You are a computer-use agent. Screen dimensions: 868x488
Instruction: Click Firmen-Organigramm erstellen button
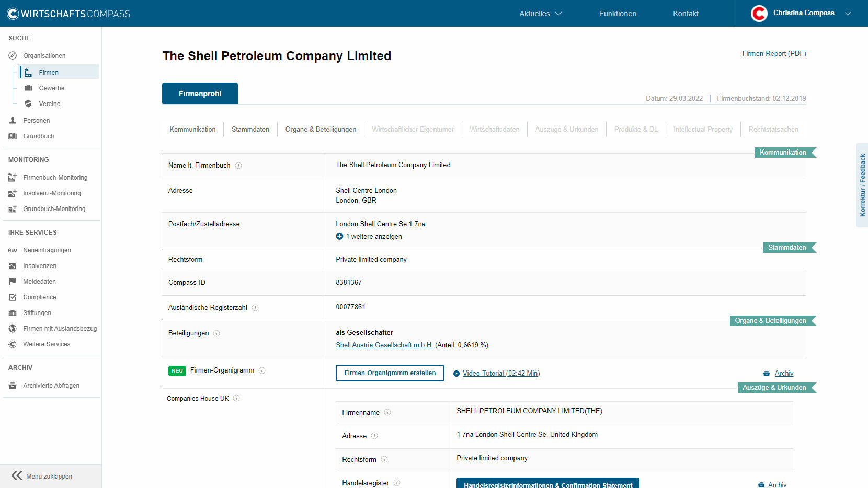[390, 373]
